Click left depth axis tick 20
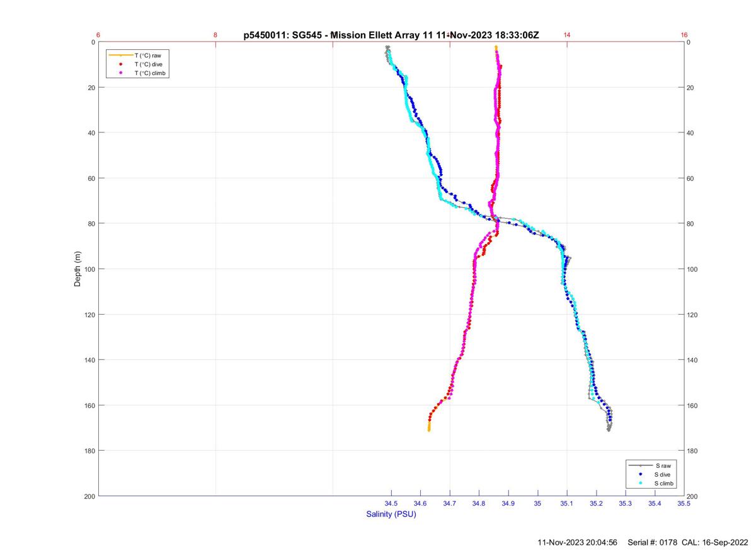Screen dimensions: 756x558 pos(91,88)
